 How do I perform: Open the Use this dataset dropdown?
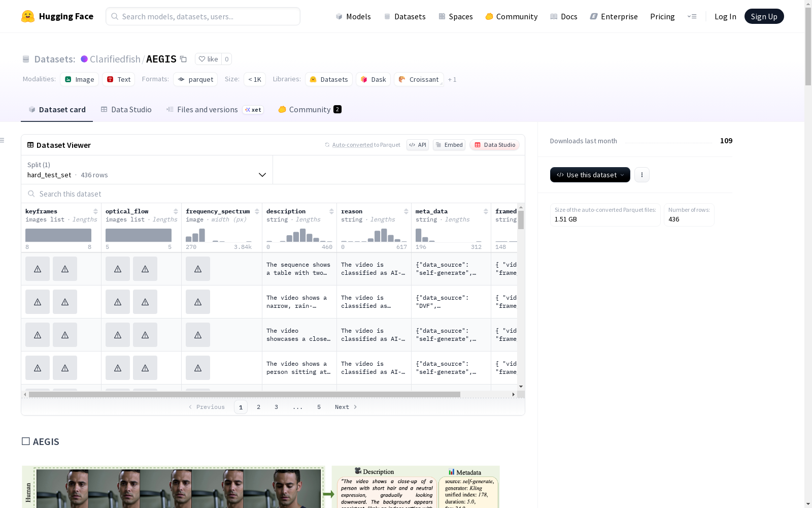coord(590,175)
